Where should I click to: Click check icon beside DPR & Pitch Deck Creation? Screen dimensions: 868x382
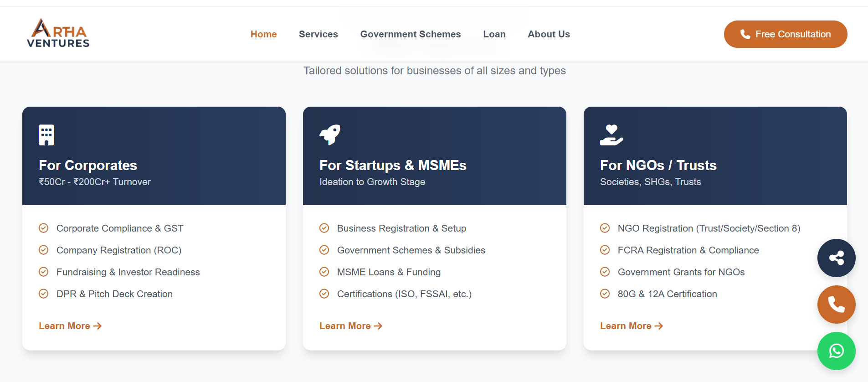(44, 294)
